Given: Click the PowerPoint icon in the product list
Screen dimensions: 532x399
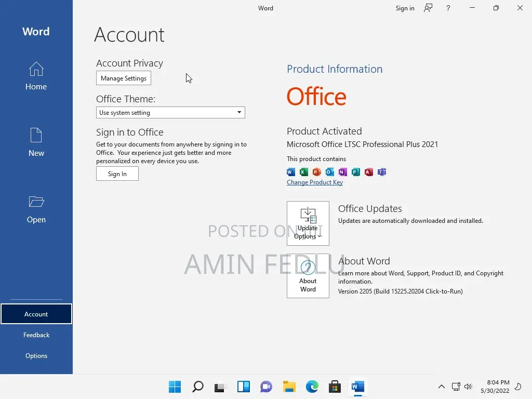Looking at the screenshot, I should (316, 172).
